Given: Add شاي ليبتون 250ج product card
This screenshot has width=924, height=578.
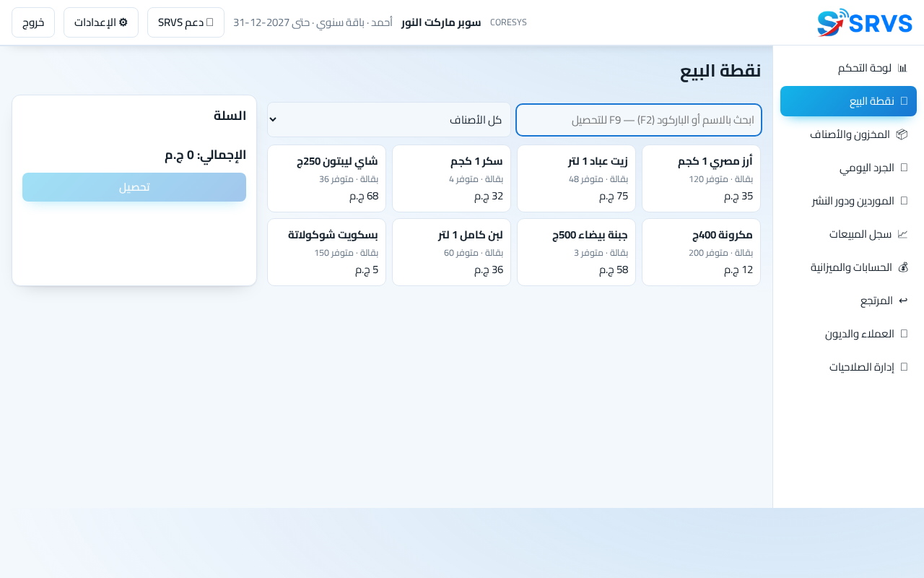Looking at the screenshot, I should pyautogui.click(x=326, y=178).
